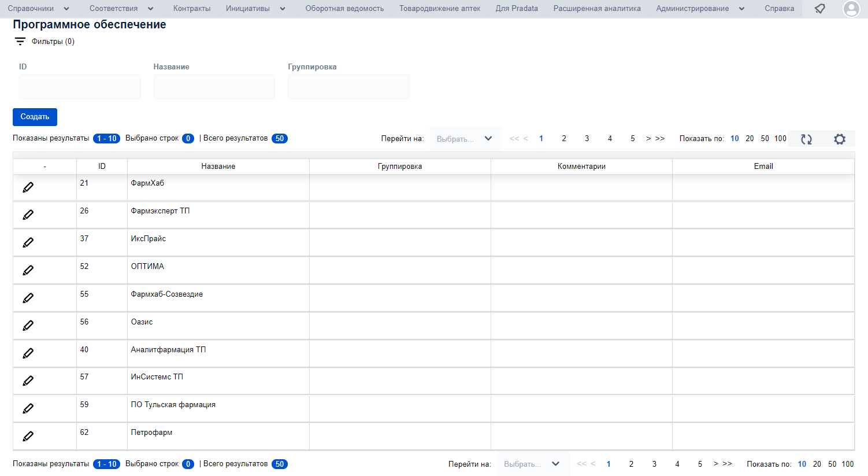Show 20 rows per page at bottom
Screen dimensions: 868x476
click(x=817, y=464)
